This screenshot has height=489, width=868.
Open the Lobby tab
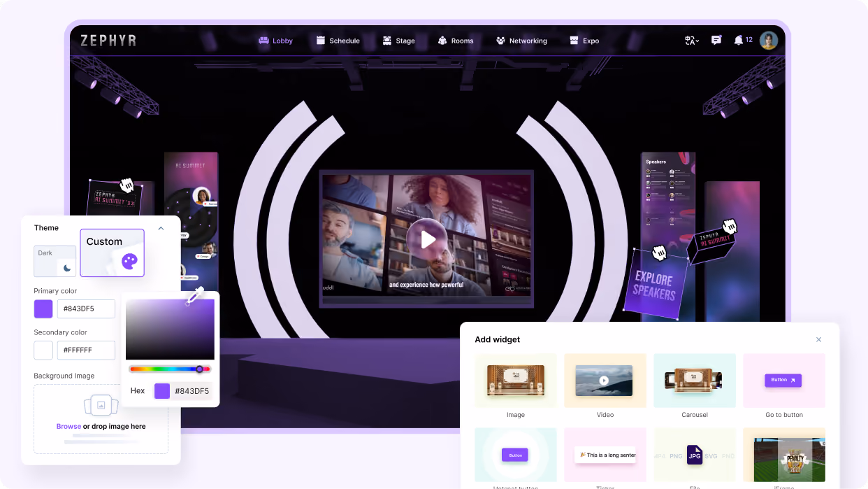275,41
